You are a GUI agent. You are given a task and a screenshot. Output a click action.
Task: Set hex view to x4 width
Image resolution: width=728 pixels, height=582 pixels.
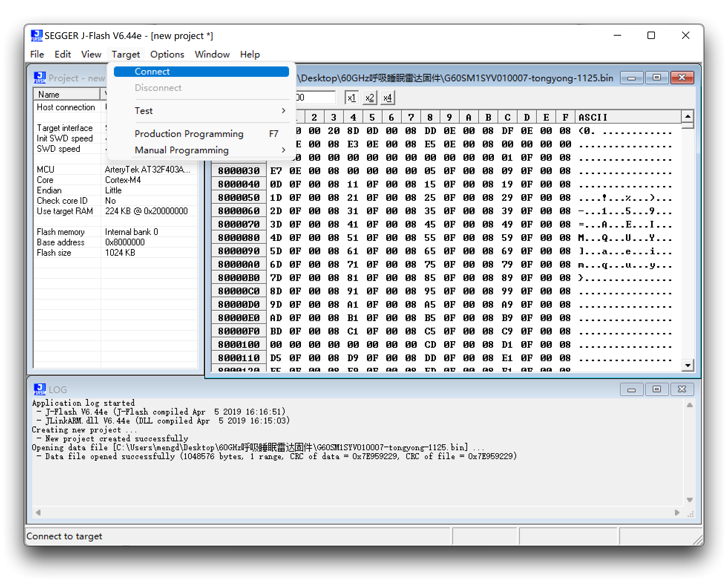(387, 98)
